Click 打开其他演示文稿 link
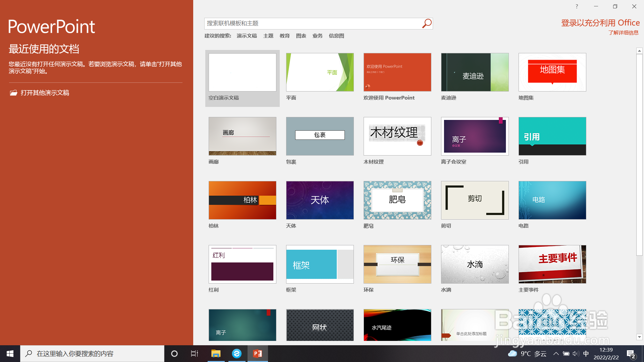Screen dimensions: 644x362 tap(45, 93)
